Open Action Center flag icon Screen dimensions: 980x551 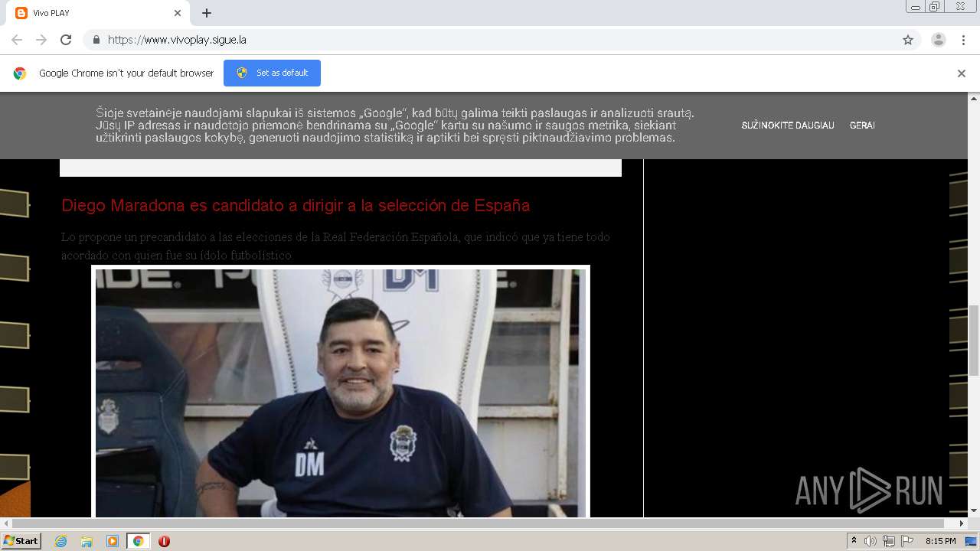(906, 541)
